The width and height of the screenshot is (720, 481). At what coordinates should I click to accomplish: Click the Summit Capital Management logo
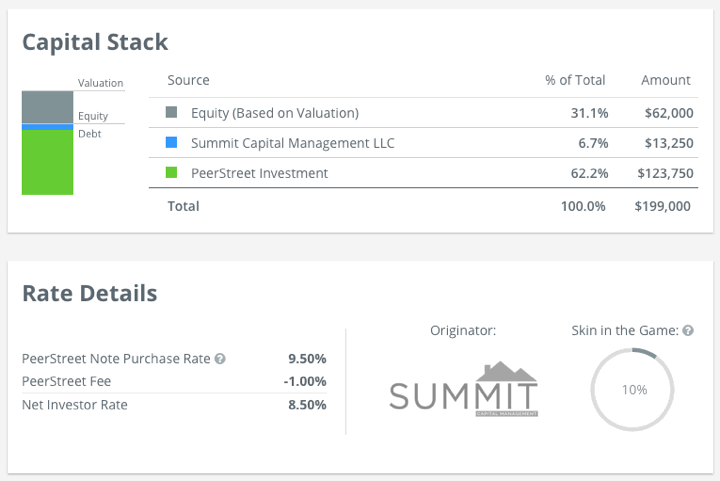[463, 389]
